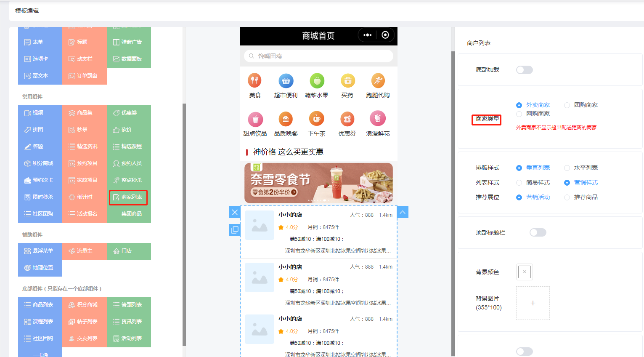
Task: Add the 秒杀 flash sale component
Action: point(84,130)
